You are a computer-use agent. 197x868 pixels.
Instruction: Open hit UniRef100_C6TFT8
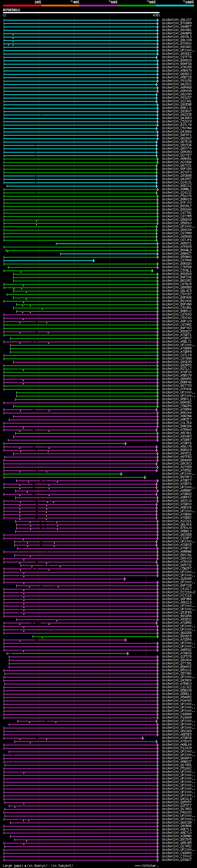click(x=176, y=57)
